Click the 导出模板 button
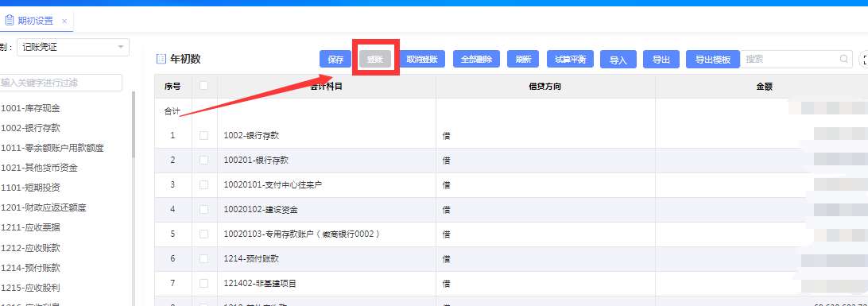Screen dimensions: 868x306 (x=713, y=59)
